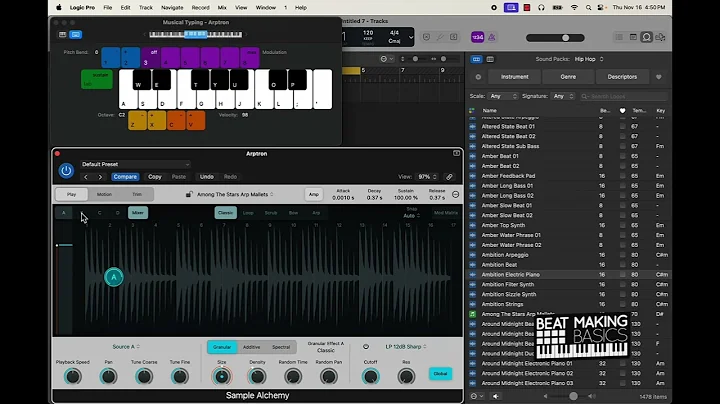
Task: Toggle the Arptron plugin power button
Action: [x=66, y=171]
